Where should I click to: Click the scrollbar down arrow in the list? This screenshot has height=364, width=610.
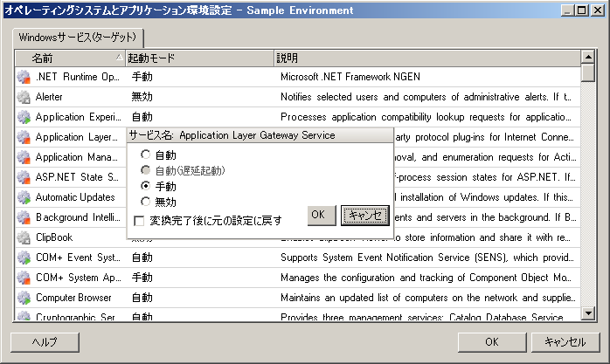click(588, 312)
